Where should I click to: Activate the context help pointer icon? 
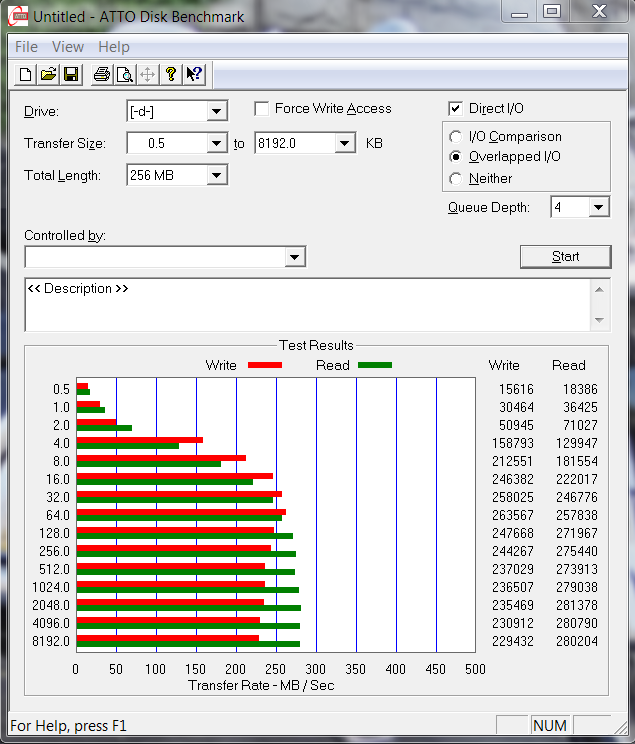click(194, 74)
